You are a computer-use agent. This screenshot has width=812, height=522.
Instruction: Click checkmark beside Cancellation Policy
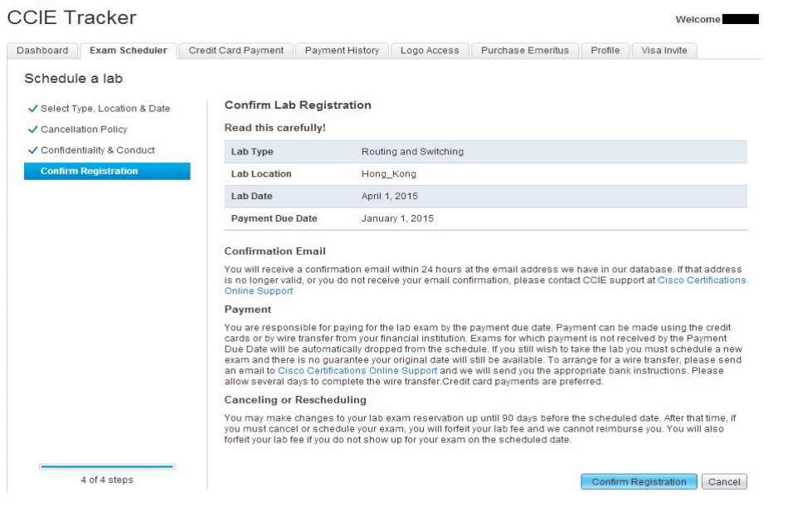pos(32,129)
